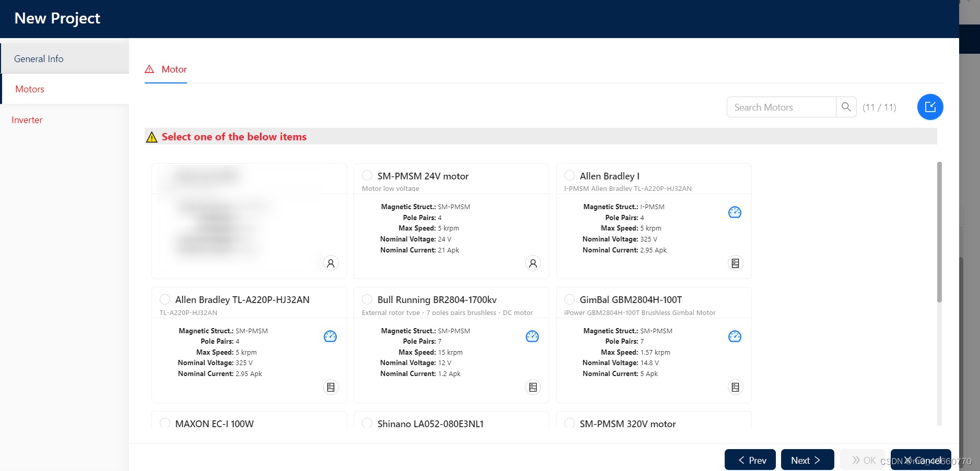The height and width of the screenshot is (471, 980).
Task: Click gauge icon on Allen Bradley TL-A220P-HJ32AN card
Action: coord(330,336)
